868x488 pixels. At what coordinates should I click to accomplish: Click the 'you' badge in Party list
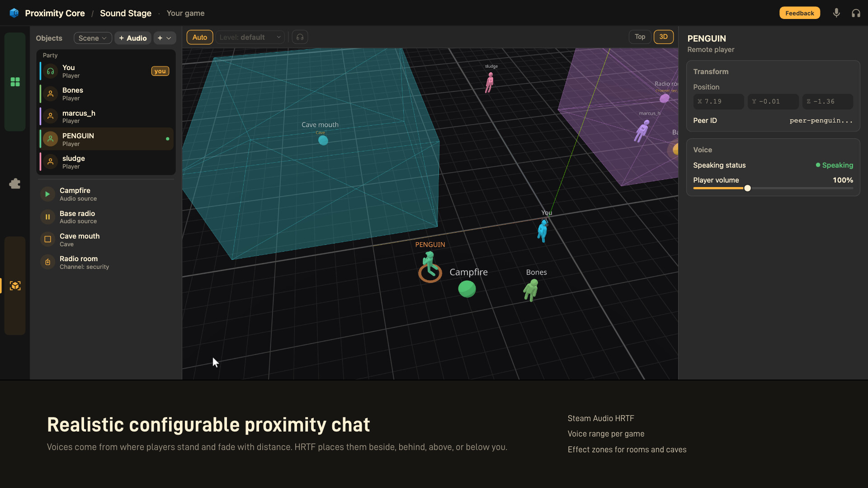click(x=160, y=71)
